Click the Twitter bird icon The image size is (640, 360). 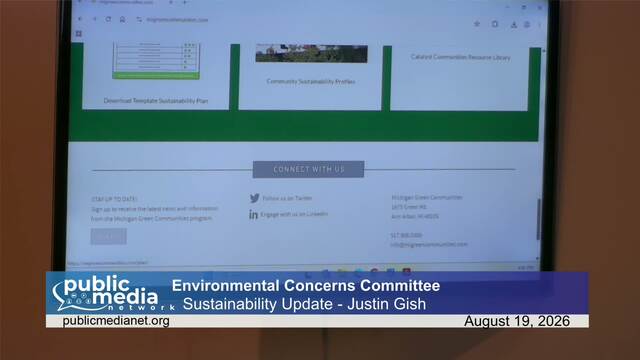click(254, 198)
